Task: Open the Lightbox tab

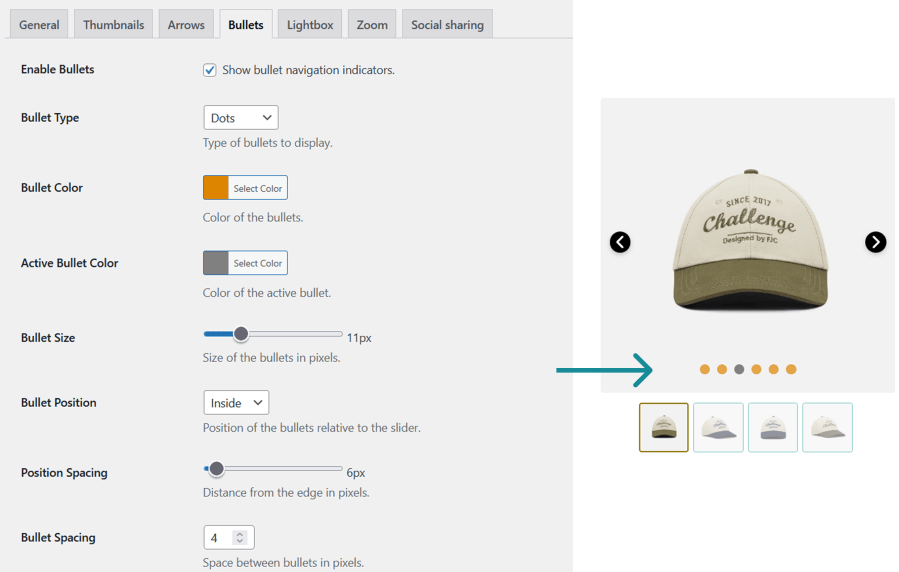Action: 310,25
